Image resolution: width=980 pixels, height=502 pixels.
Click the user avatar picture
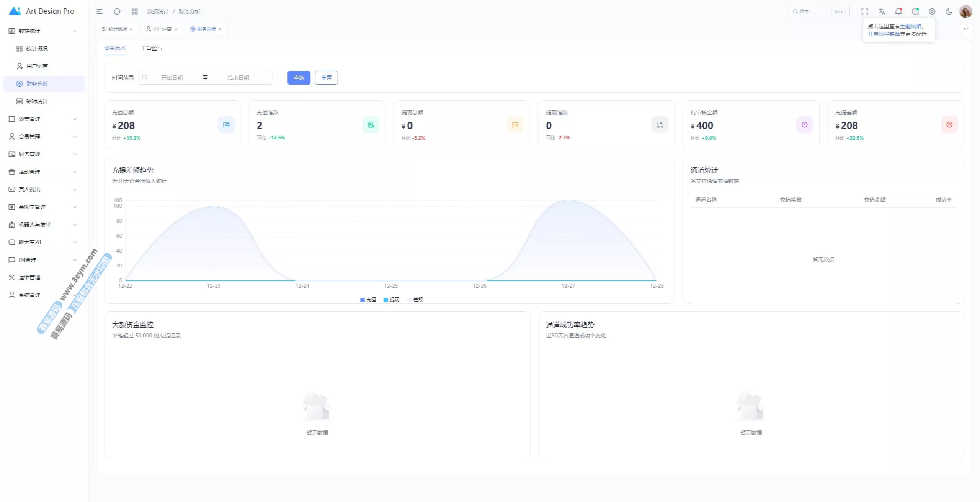965,11
